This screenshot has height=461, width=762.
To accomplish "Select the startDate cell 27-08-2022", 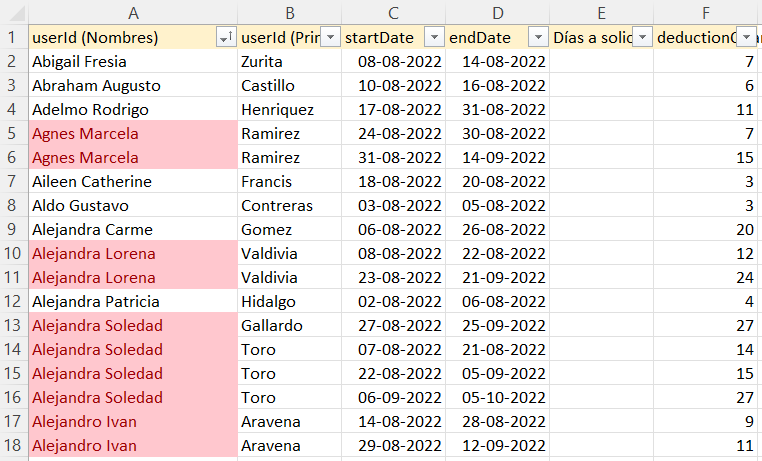I will pyautogui.click(x=393, y=325).
